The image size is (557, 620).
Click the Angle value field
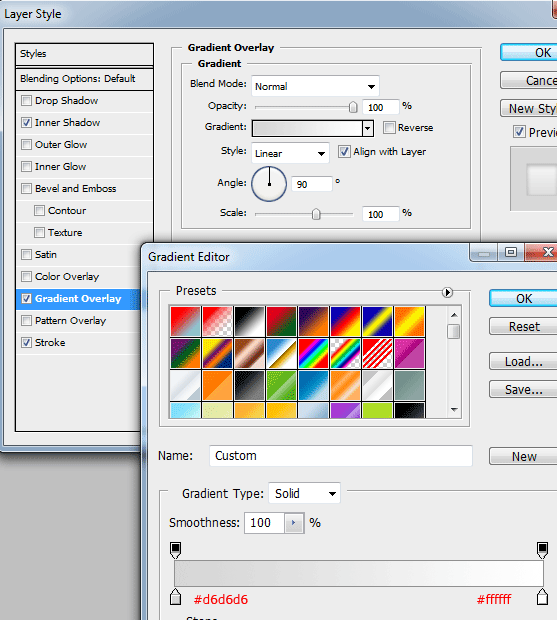click(x=312, y=184)
